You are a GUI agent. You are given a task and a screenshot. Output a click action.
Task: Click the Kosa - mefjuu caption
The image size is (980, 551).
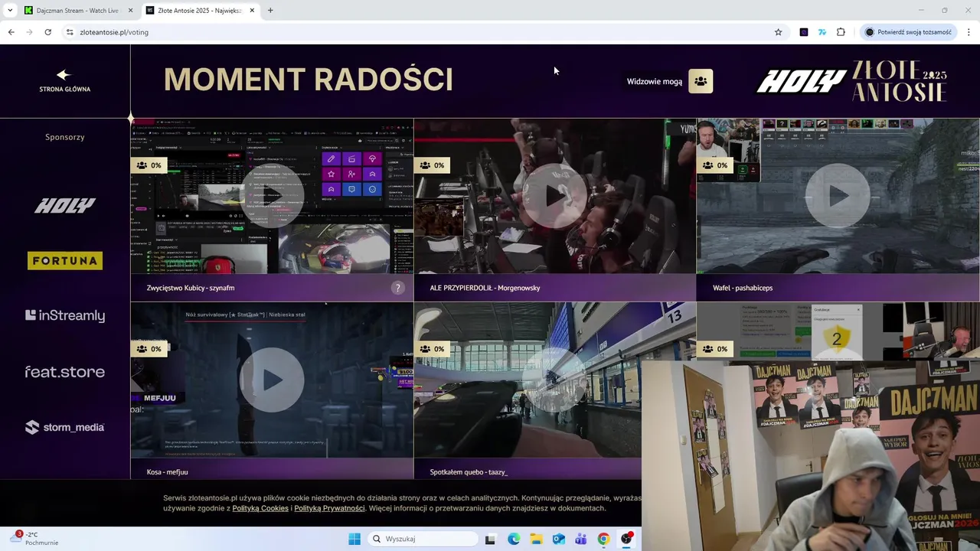[x=167, y=472]
